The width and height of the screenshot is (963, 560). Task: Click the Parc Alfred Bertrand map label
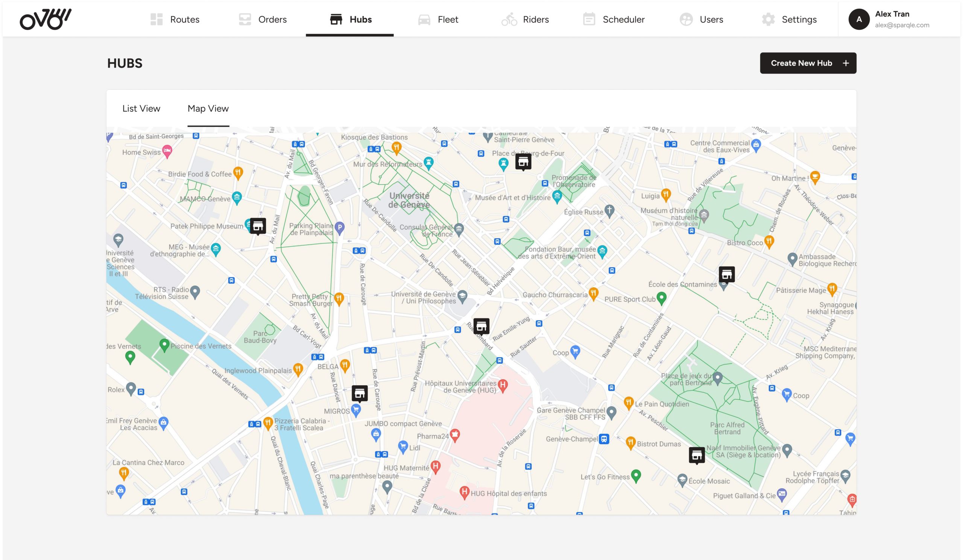[727, 428]
